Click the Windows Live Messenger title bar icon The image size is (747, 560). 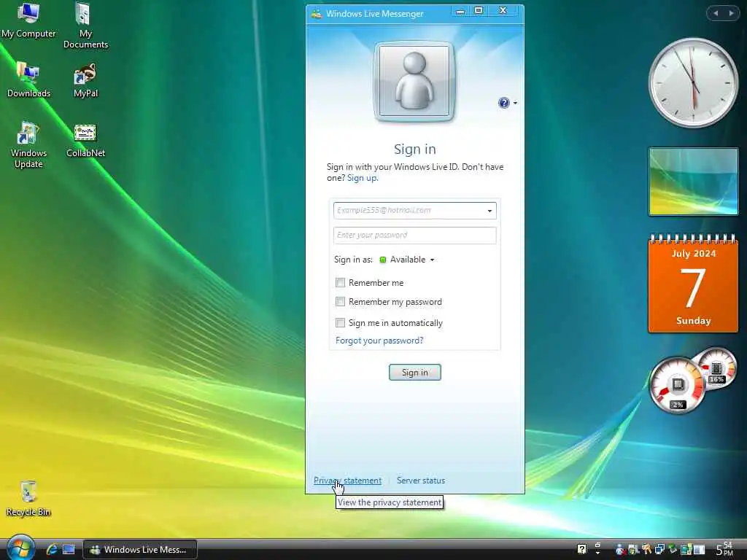click(317, 13)
